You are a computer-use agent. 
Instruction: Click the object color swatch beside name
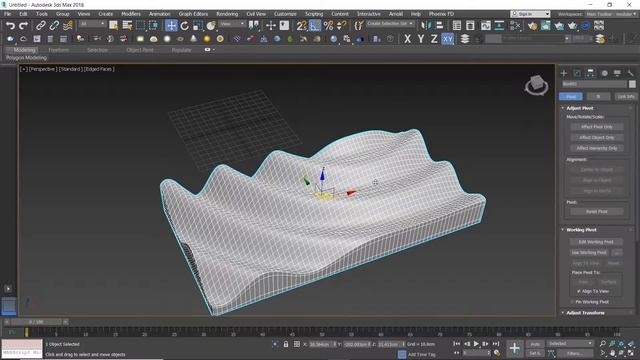click(x=632, y=84)
